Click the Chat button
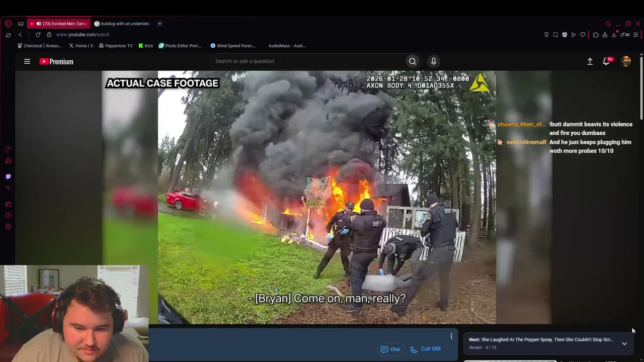 tap(391, 349)
